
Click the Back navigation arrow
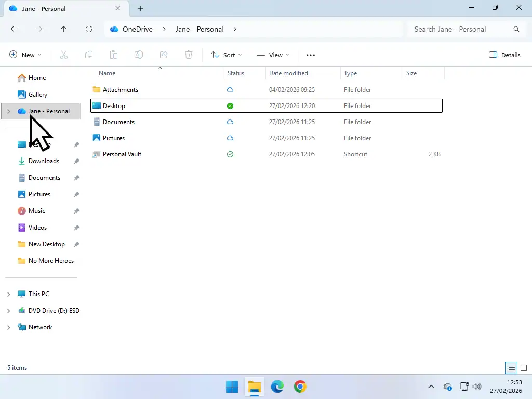coord(14,29)
